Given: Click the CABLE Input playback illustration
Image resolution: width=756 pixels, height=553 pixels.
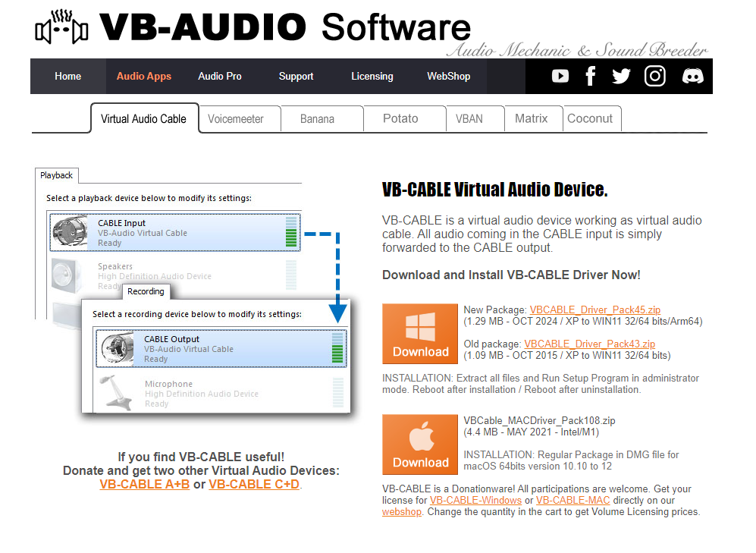Looking at the screenshot, I should click(x=174, y=232).
